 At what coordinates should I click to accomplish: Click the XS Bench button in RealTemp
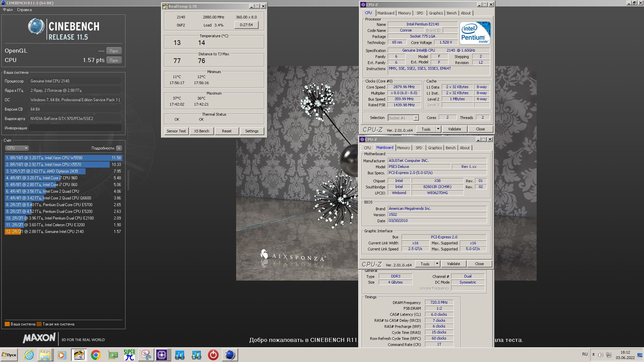[202, 131]
